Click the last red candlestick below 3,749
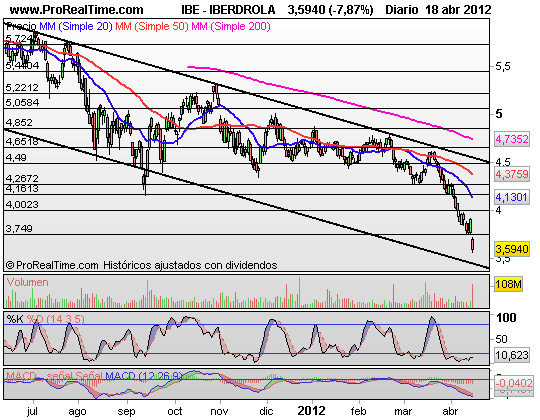 (472, 245)
